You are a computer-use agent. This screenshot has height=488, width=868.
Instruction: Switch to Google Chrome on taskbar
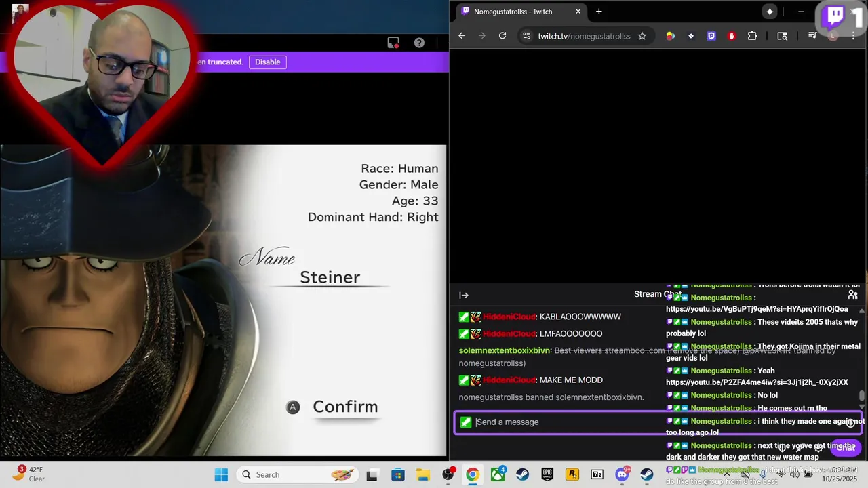coord(473,475)
